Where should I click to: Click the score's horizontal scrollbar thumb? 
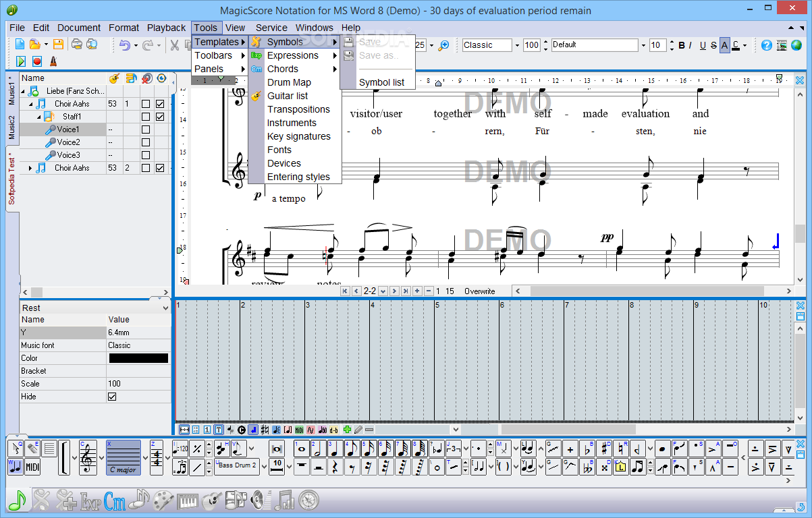pos(647,291)
